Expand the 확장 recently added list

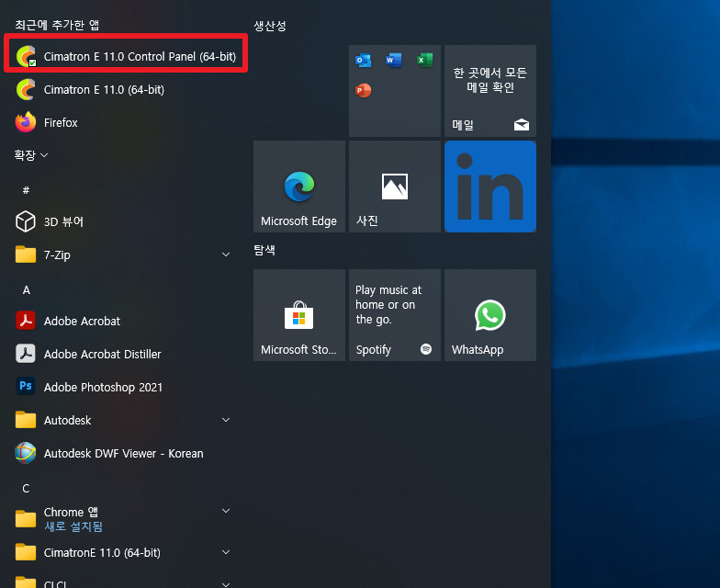(31, 155)
